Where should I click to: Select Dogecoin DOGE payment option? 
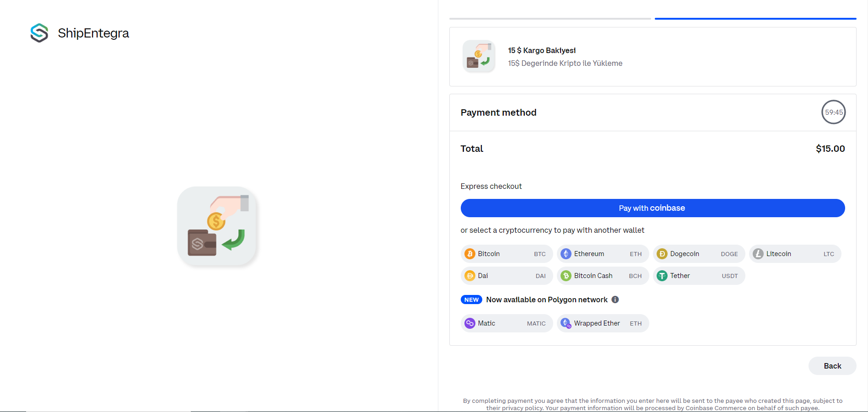point(699,254)
